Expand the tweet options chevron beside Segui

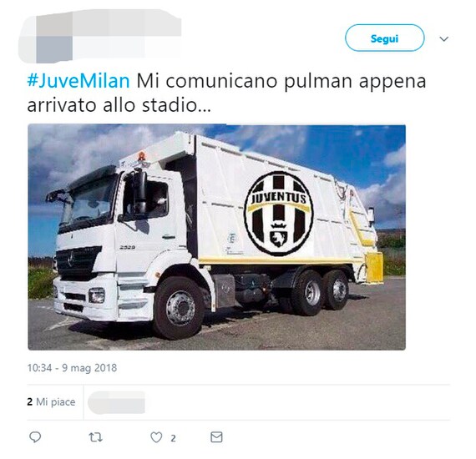443,39
